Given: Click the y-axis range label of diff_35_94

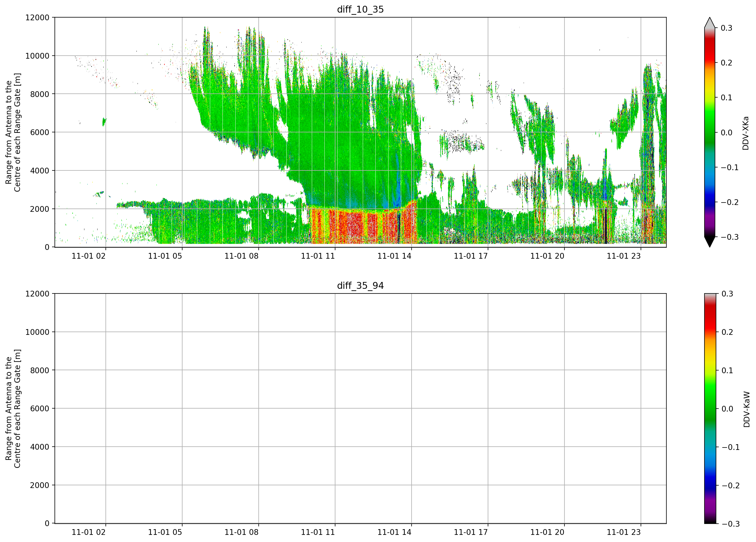Looking at the screenshot, I should tap(13, 409).
